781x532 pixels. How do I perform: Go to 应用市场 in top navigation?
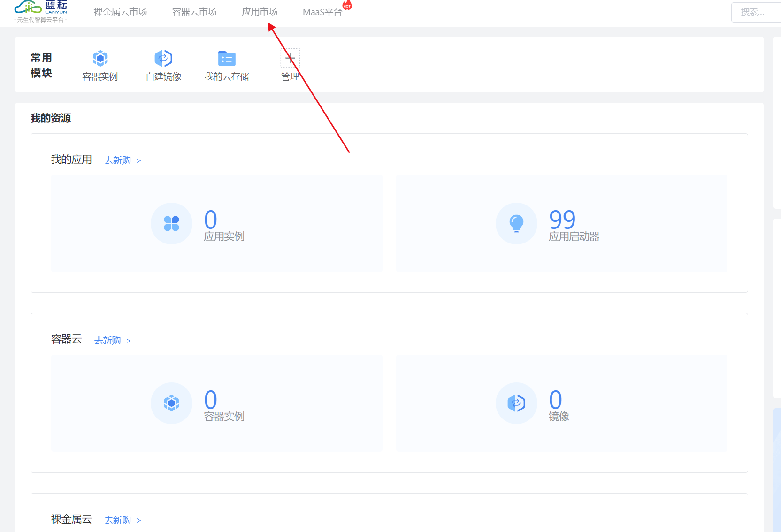click(x=260, y=12)
